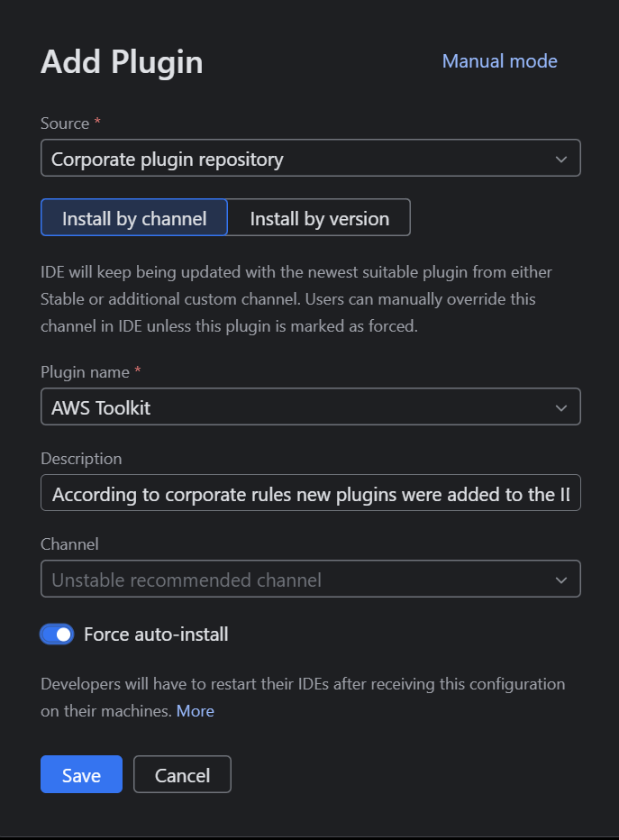Click the Plugin name field label
This screenshot has width=619, height=840.
(85, 371)
